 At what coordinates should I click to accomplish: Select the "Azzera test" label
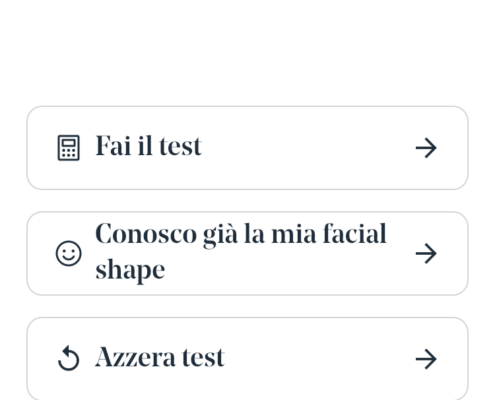[160, 357]
